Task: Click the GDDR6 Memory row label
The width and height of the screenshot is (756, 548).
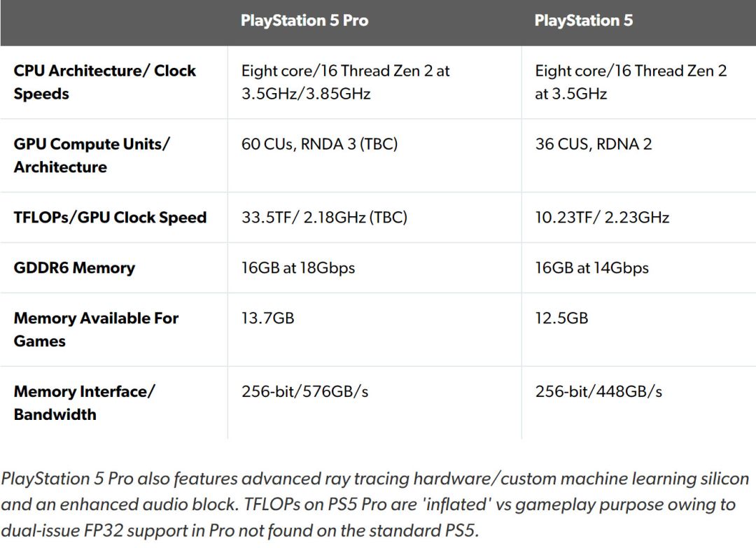Action: (x=74, y=268)
